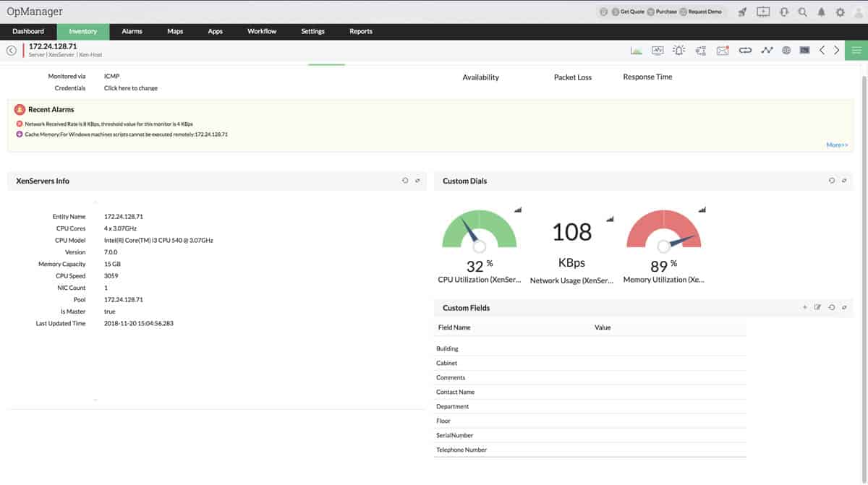Open the settings gear in the top header
The width and height of the screenshot is (868, 485).
pyautogui.click(x=841, y=12)
